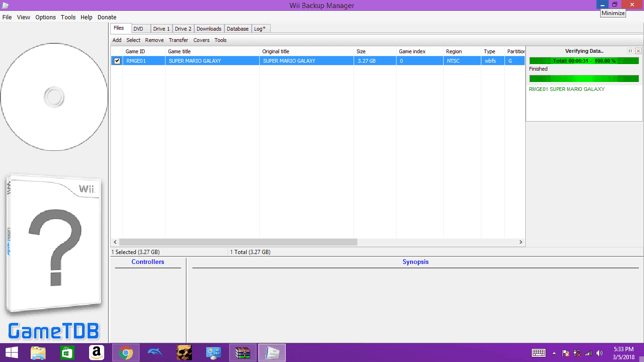Close the Verifying Data progress panel
The image size is (644, 362).
[638, 51]
